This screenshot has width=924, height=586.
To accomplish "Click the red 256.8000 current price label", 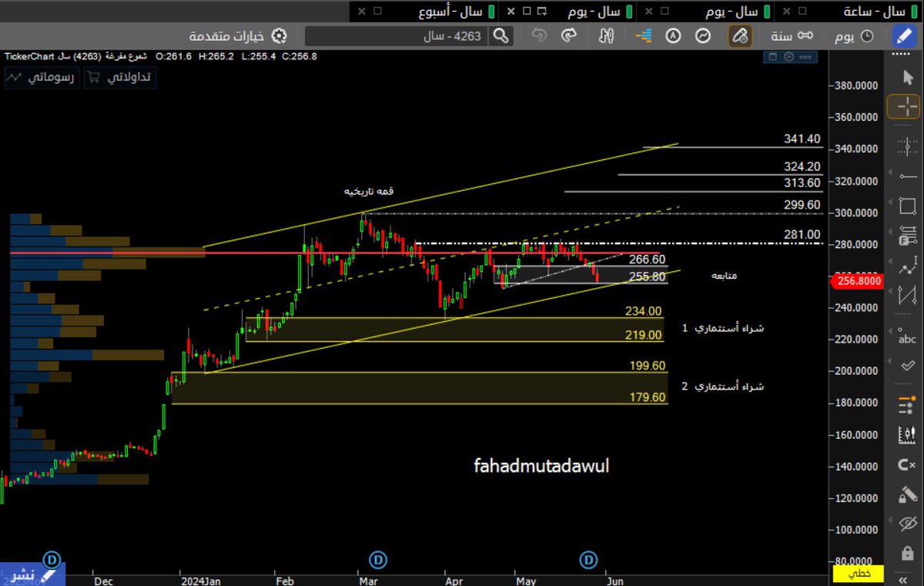I will tap(858, 282).
